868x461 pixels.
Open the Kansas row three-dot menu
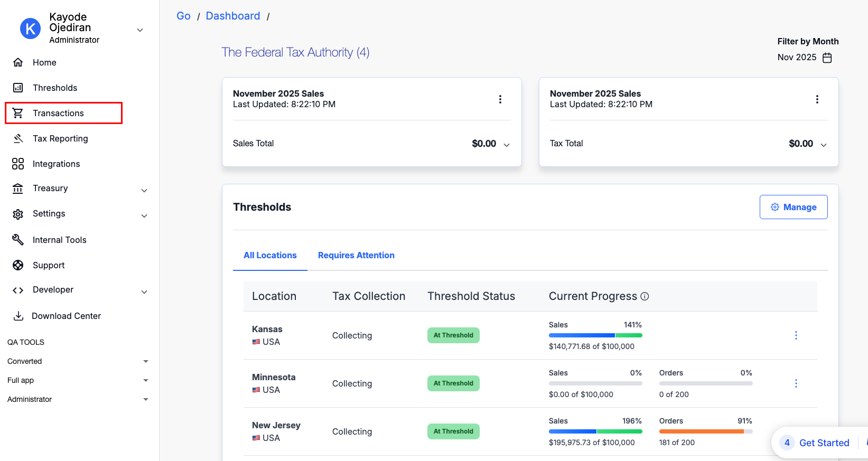tap(796, 335)
